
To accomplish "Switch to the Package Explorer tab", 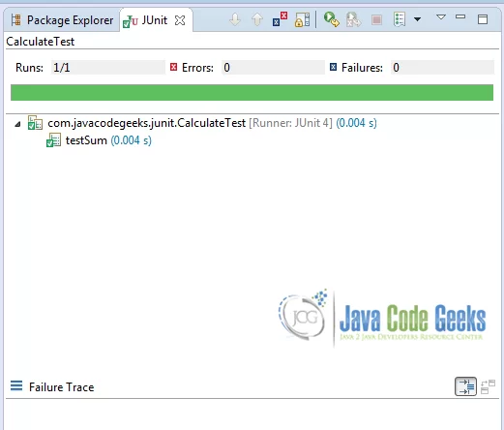I will [x=62, y=20].
